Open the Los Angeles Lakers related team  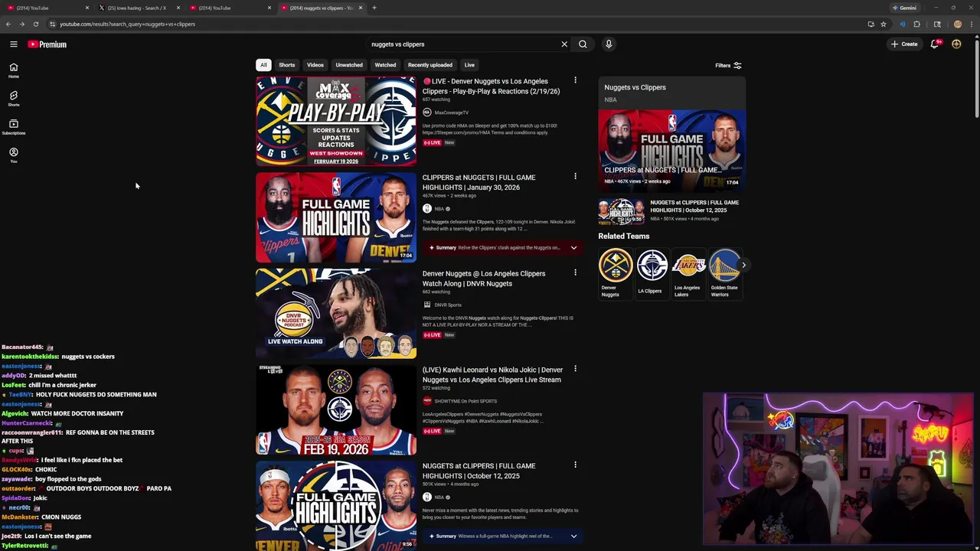(x=688, y=273)
